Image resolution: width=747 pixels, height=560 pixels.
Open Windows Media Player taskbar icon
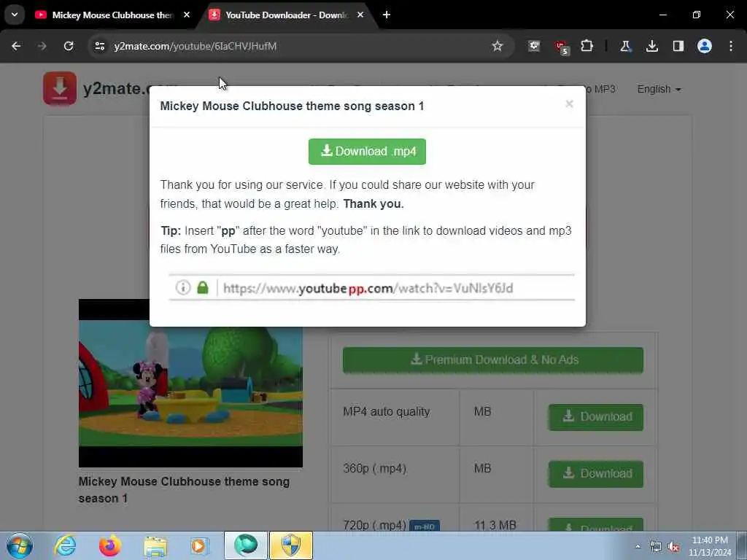point(199,545)
